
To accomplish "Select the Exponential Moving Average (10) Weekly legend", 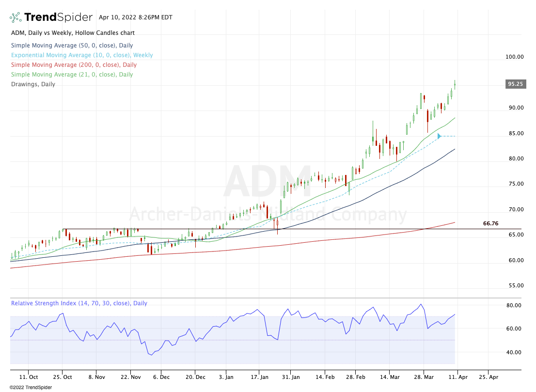I will pos(82,55).
